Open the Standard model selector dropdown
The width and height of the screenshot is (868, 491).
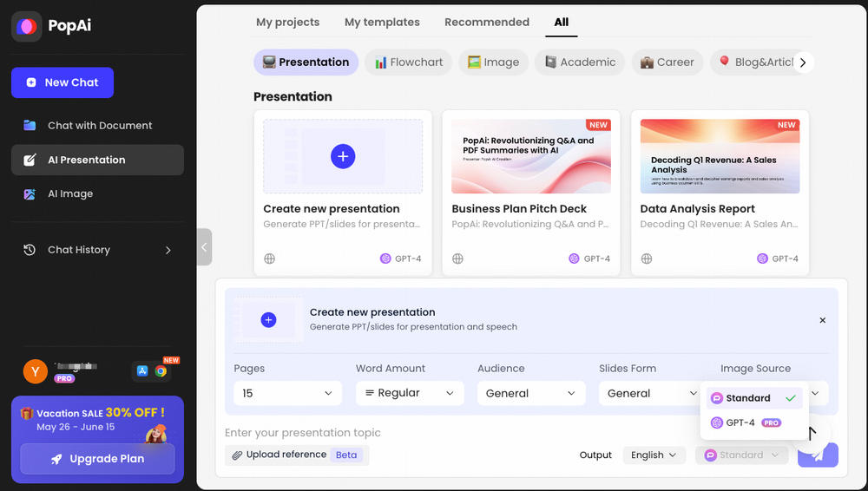pyautogui.click(x=742, y=455)
